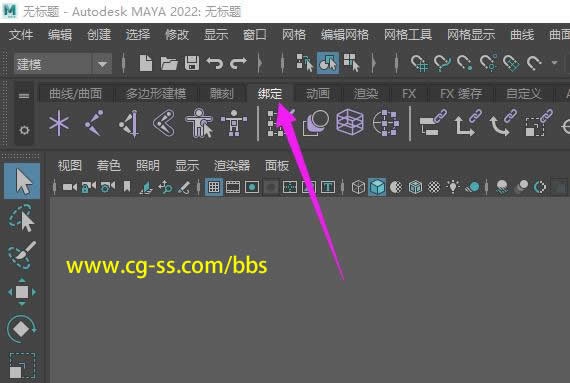This screenshot has width=570, height=383.
Task: Pick the Move tool in Tool Box
Action: (x=22, y=292)
